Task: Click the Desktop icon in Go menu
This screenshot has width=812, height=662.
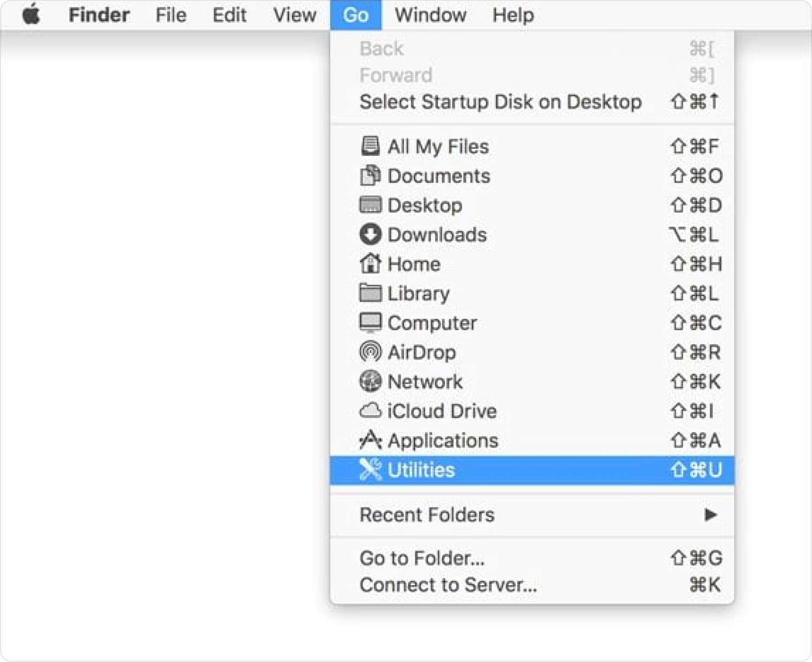Action: point(370,205)
